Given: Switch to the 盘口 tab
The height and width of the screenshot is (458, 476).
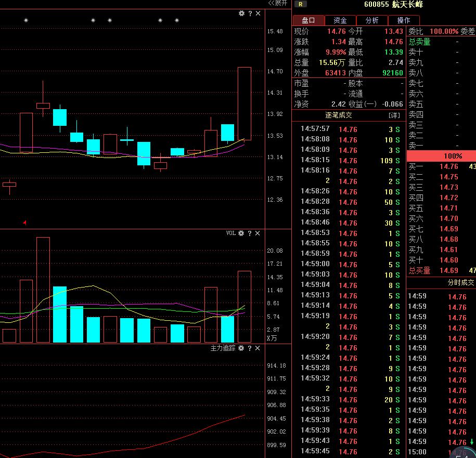Looking at the screenshot, I should [x=308, y=20].
